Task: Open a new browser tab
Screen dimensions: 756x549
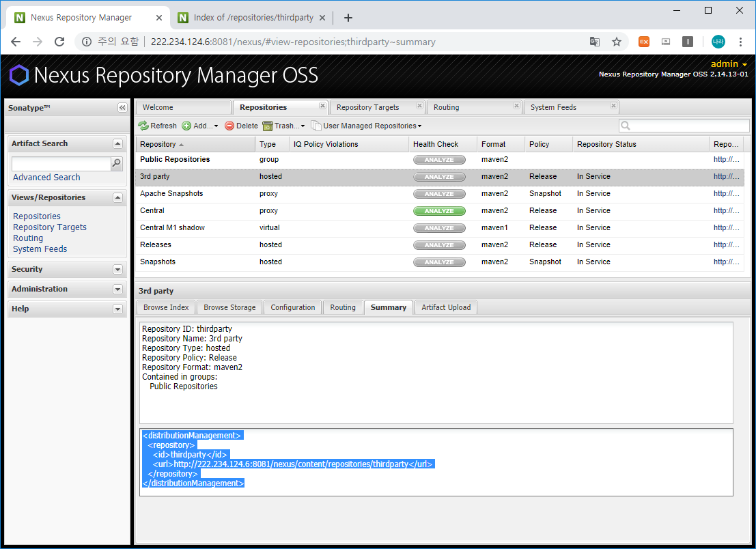Action: coord(348,18)
